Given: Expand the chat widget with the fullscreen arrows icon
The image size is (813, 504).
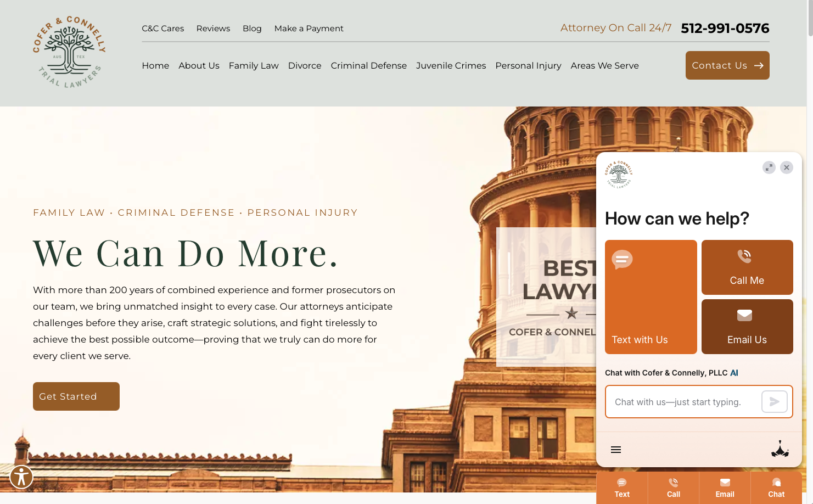Looking at the screenshot, I should pyautogui.click(x=769, y=167).
